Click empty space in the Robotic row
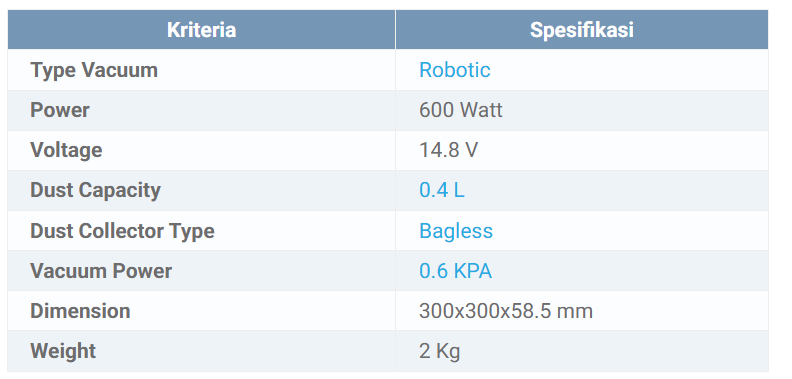The height and width of the screenshot is (379, 792). (x=631, y=70)
